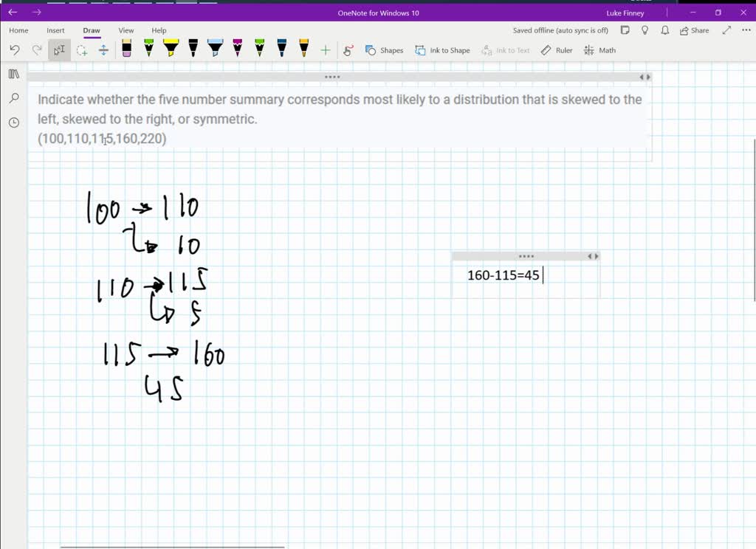The height and width of the screenshot is (549, 756).
Task: Switch to the Insert ribbon tab
Action: [x=55, y=30]
